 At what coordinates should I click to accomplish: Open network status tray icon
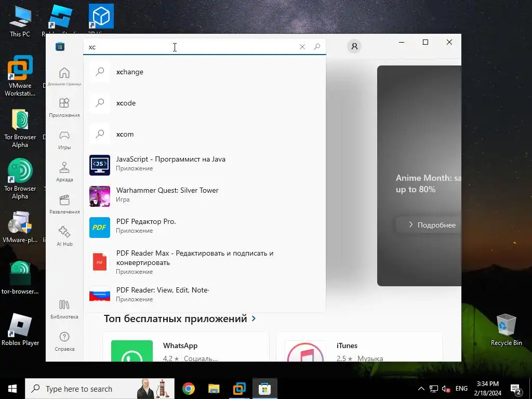(x=434, y=389)
